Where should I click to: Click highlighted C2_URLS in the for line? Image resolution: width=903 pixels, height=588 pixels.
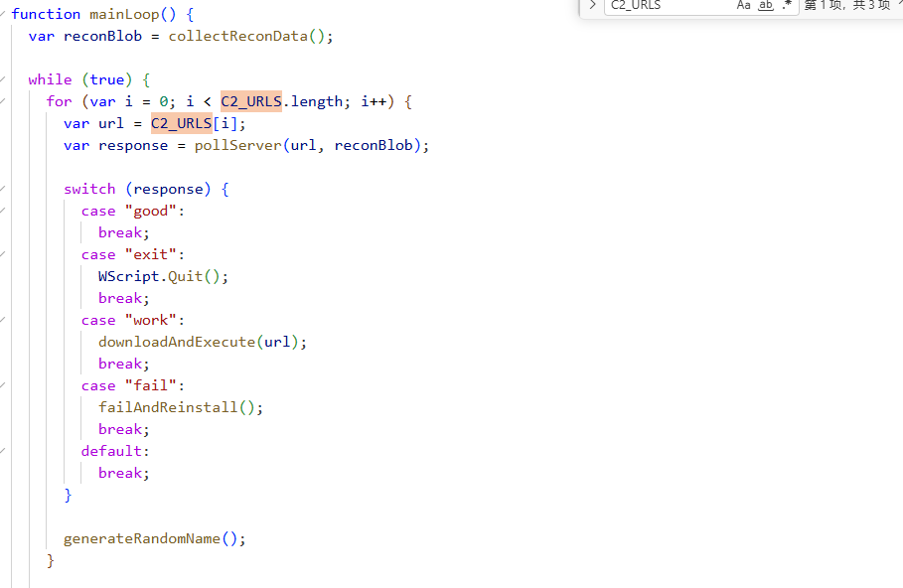pyautogui.click(x=251, y=102)
